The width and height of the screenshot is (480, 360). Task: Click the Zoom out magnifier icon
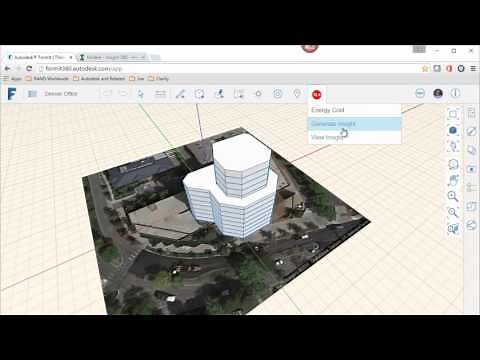(453, 212)
